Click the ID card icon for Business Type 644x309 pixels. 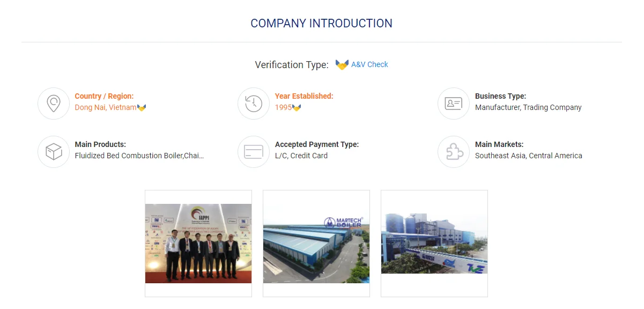[x=454, y=104]
